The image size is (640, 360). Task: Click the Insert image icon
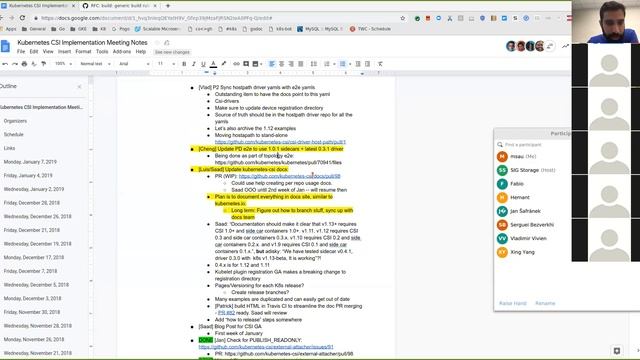pyautogui.click(x=255, y=64)
